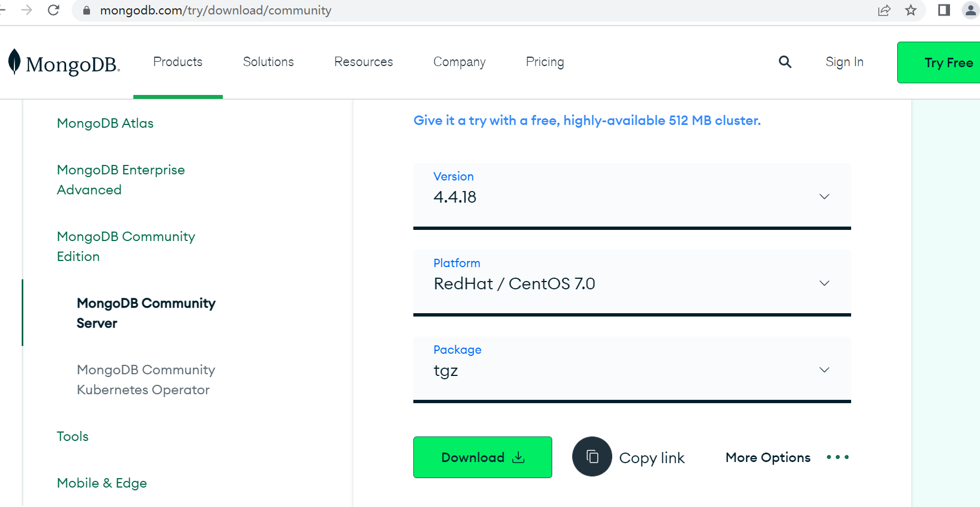Screen dimensions: 980x507
Task: Open the browser profile avatar icon
Action: (x=970, y=10)
